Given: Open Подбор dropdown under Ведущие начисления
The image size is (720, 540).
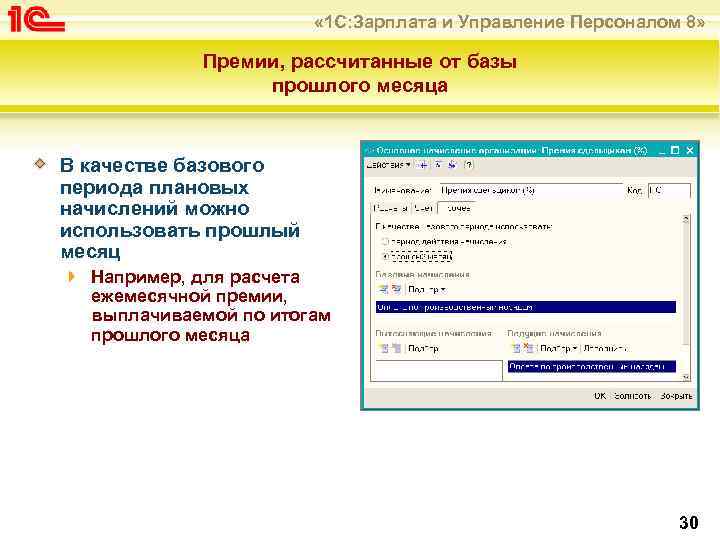Looking at the screenshot, I should point(558,349).
